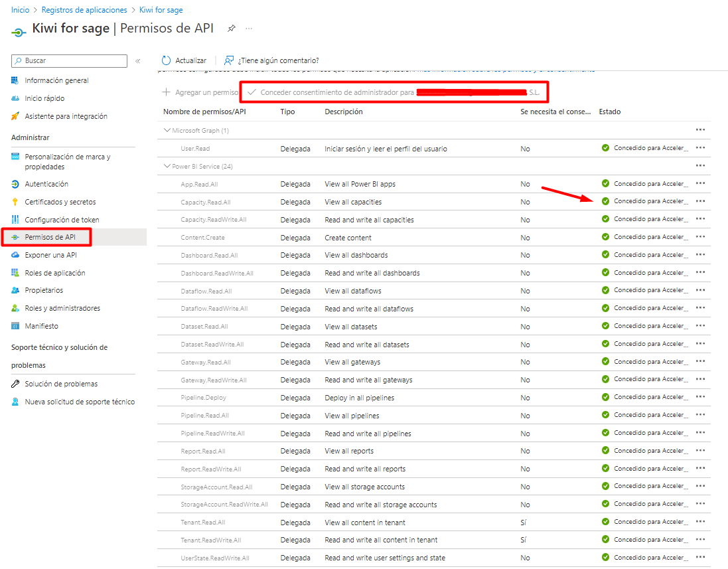Click the plus icon for Agregar un permiso
The width and height of the screenshot is (728, 569).
pos(166,92)
